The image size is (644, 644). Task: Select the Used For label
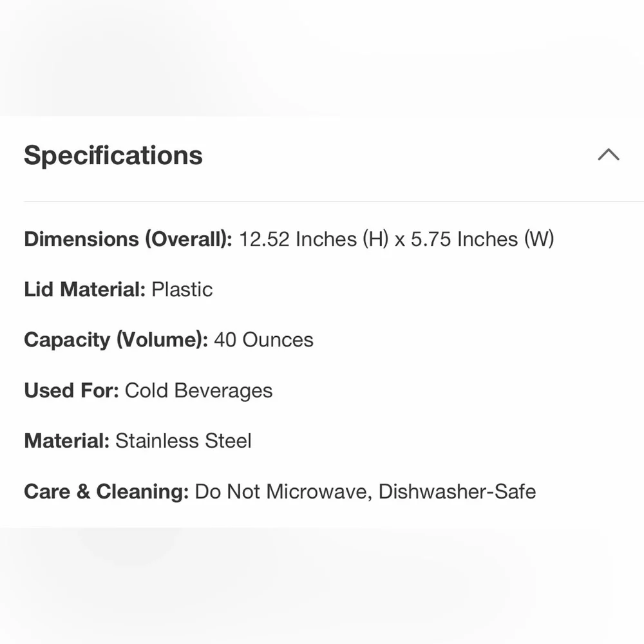click(x=71, y=391)
